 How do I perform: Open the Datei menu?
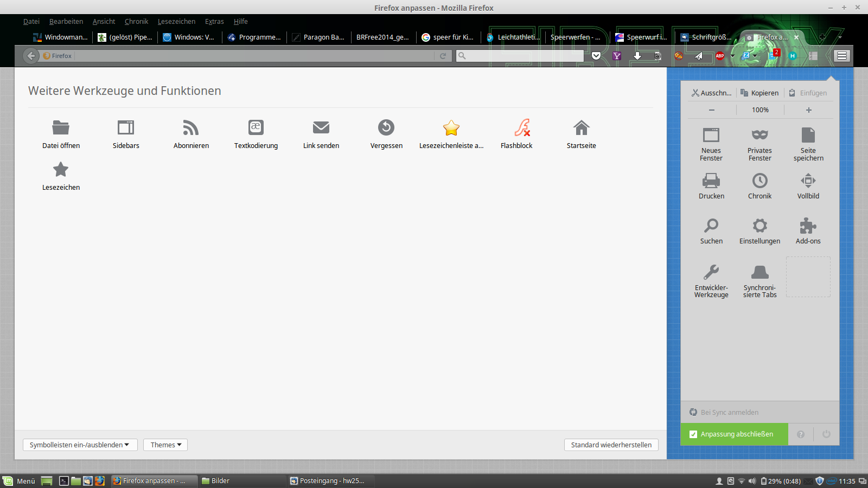(x=31, y=22)
